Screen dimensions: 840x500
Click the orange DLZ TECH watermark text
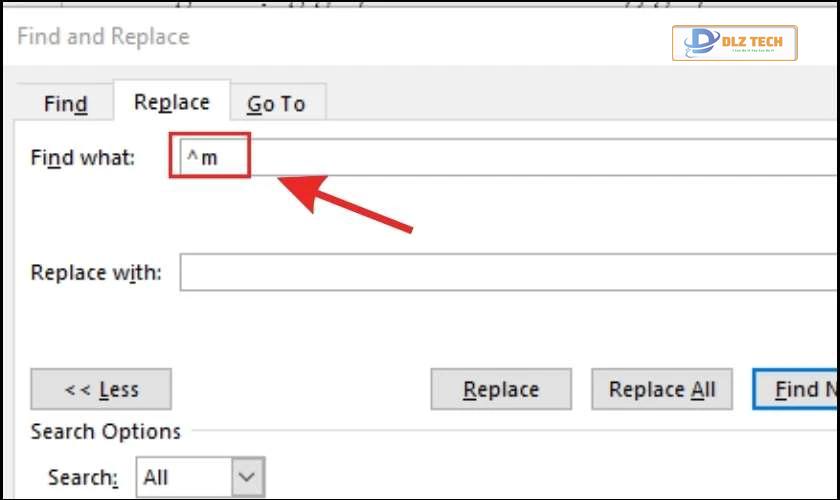pyautogui.click(x=752, y=41)
